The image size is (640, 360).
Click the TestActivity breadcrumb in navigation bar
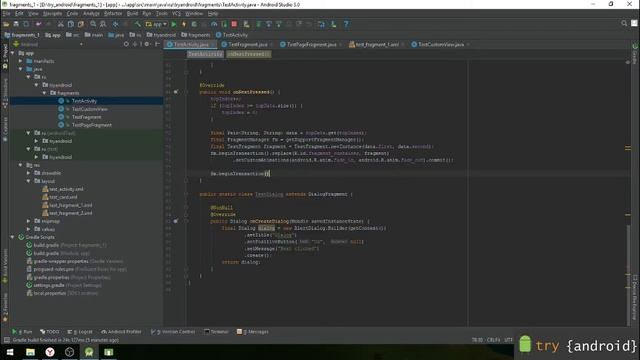pos(232,35)
